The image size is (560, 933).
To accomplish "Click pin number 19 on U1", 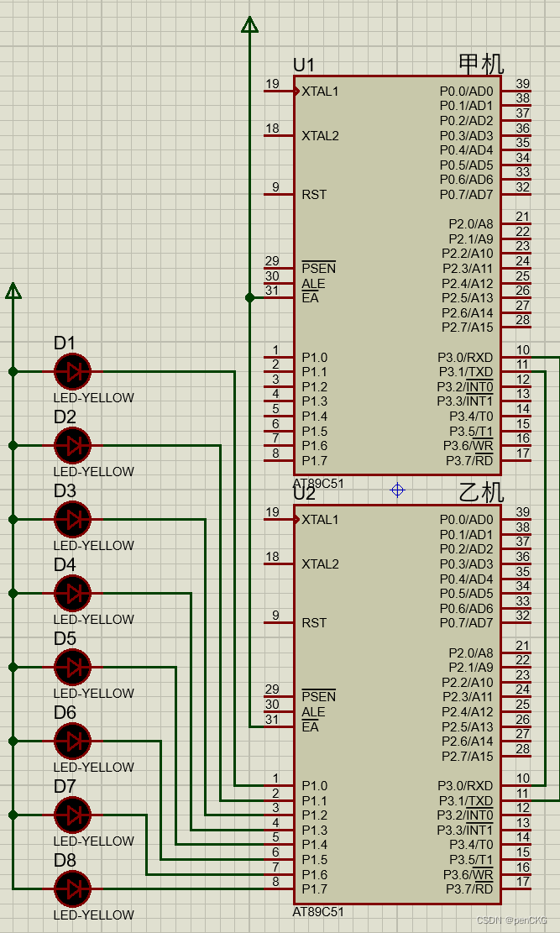I will coord(272,84).
